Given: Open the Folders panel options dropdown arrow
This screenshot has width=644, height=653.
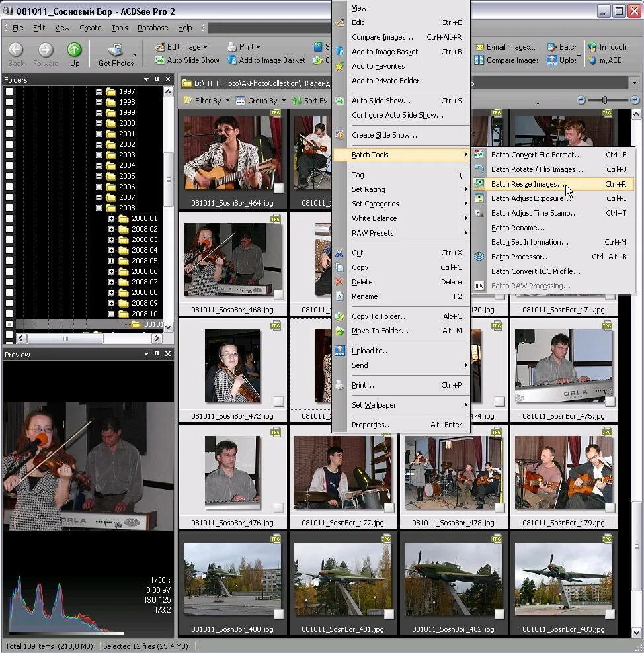Looking at the screenshot, I should click(146, 79).
